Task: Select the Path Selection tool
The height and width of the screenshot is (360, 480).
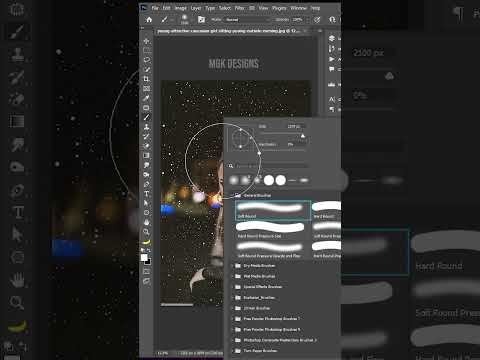Action: pos(147,203)
